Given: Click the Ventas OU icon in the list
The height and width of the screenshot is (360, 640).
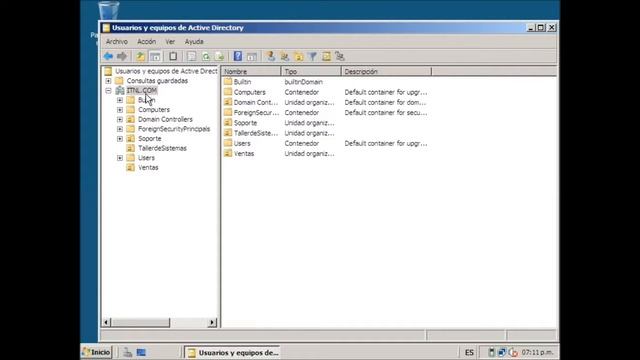Looking at the screenshot, I should click(228, 153).
